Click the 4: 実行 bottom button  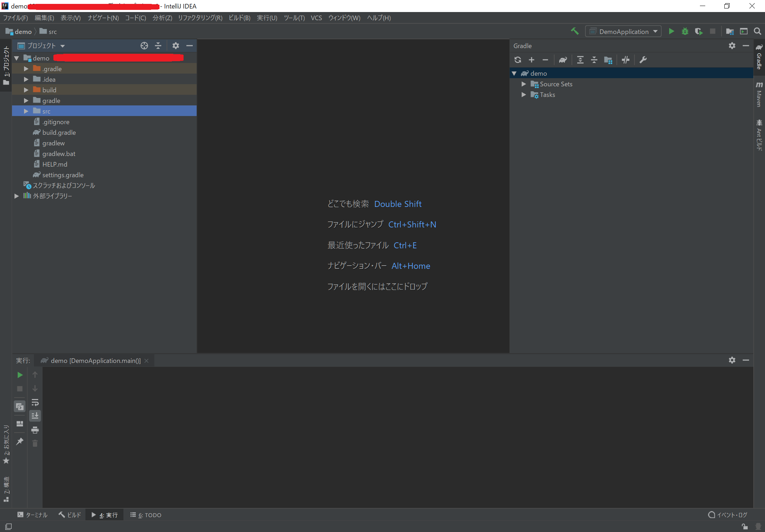[x=104, y=515]
